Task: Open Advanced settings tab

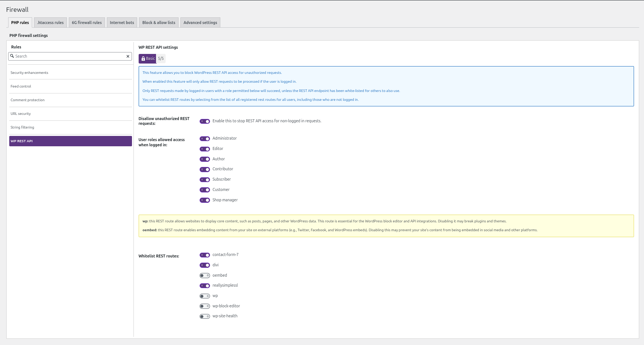Action: click(200, 23)
